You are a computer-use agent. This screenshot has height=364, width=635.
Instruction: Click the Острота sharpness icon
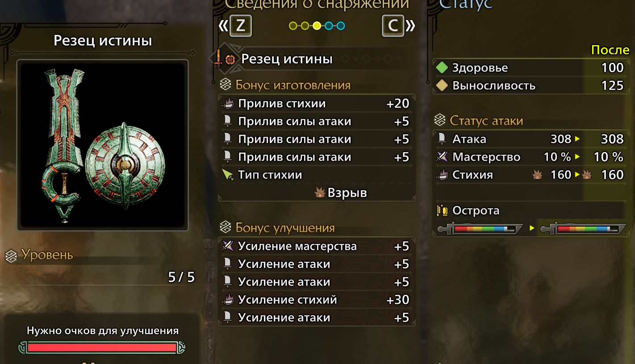442,211
